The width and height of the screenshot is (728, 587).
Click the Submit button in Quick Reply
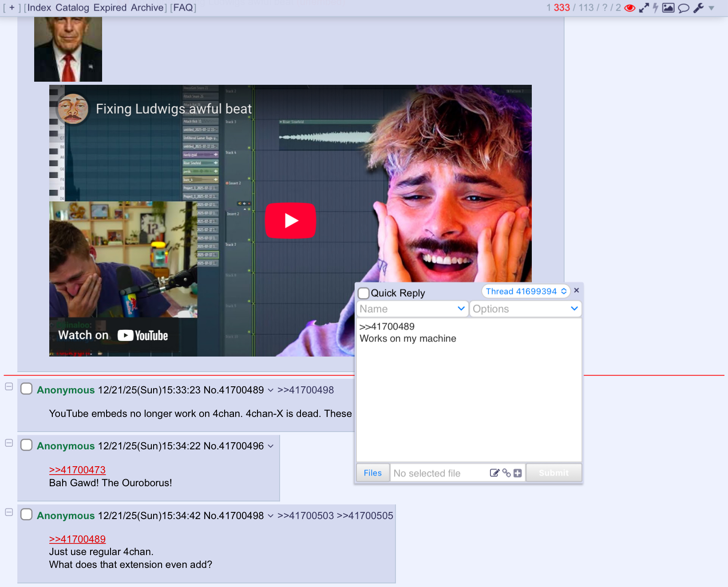tap(554, 473)
